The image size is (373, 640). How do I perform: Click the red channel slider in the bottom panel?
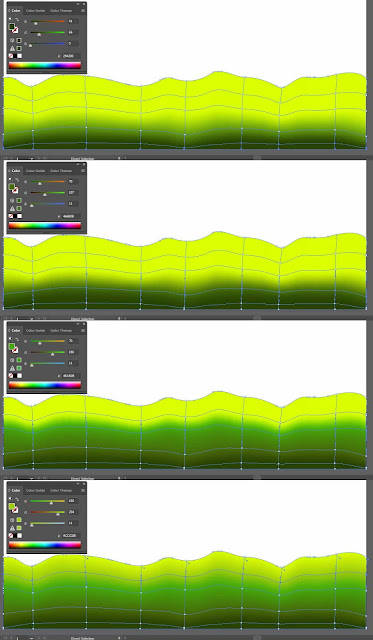[x=47, y=501]
